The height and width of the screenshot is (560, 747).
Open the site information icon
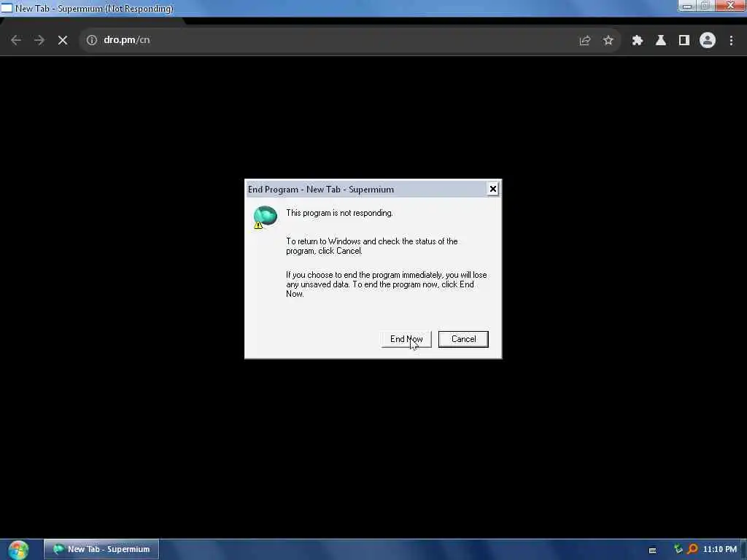91,41
